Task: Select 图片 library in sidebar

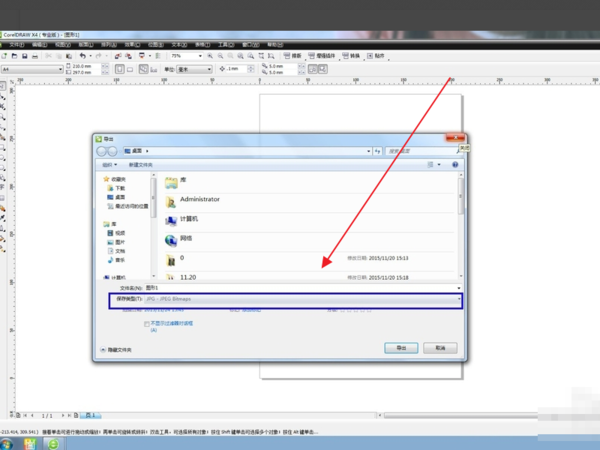Action: [116, 242]
